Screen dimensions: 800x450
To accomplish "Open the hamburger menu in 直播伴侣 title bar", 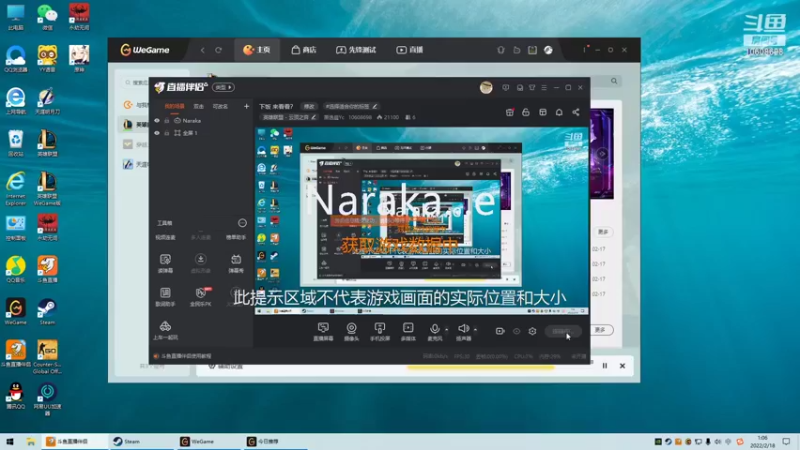I will [x=544, y=88].
